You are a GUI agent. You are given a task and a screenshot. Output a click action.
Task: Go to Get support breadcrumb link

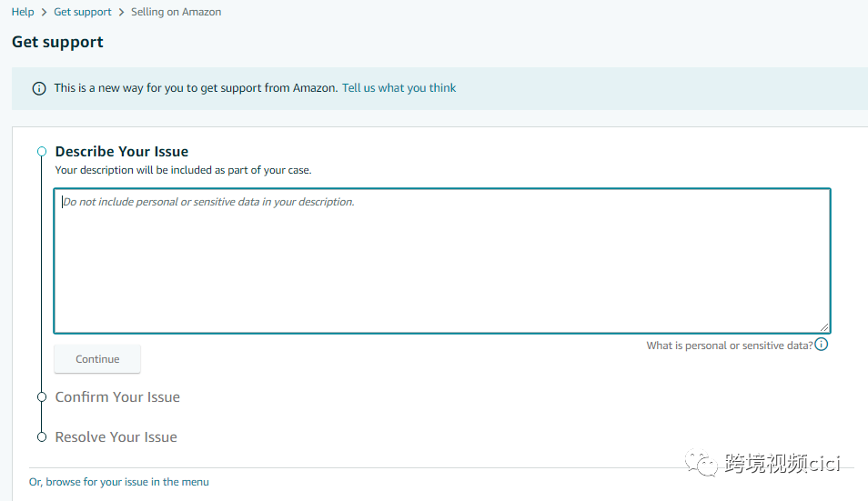click(83, 12)
